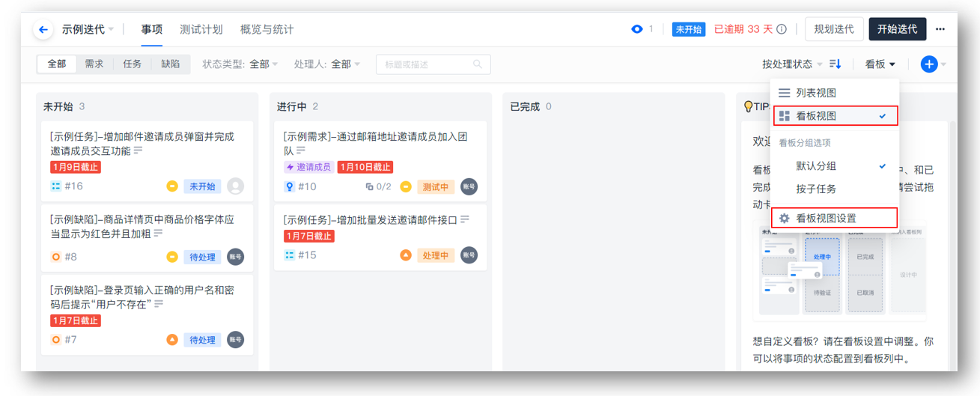This screenshot has height=396, width=980.
Task: Open the three-dot more options menu
Action: point(940,29)
